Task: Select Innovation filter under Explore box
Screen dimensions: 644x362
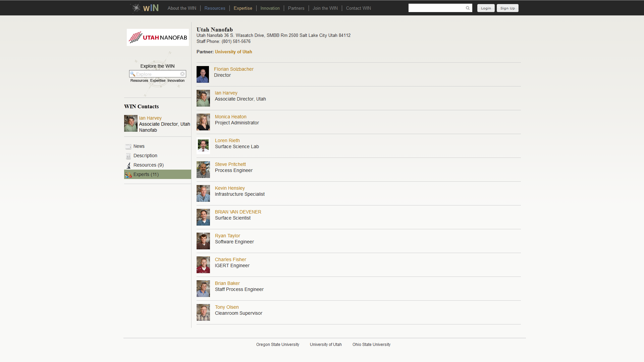Action: tap(176, 80)
